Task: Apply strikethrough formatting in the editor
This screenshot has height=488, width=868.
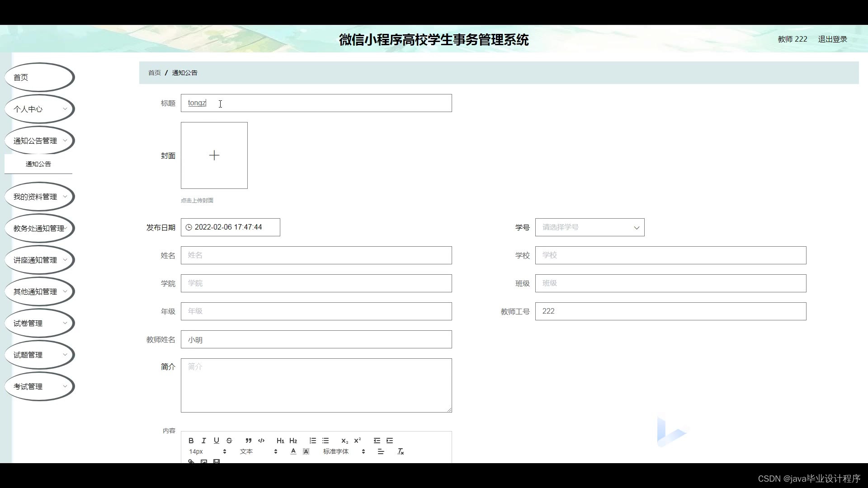Action: coord(229,441)
